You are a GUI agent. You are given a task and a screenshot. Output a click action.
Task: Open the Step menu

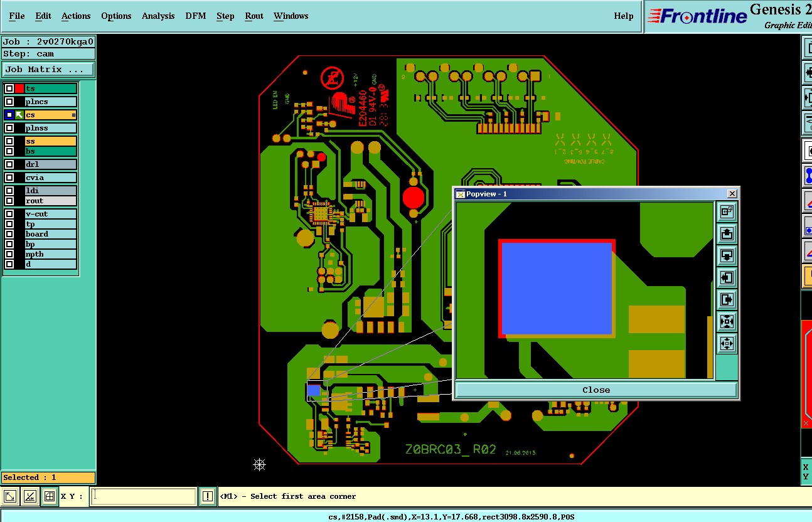coord(225,16)
